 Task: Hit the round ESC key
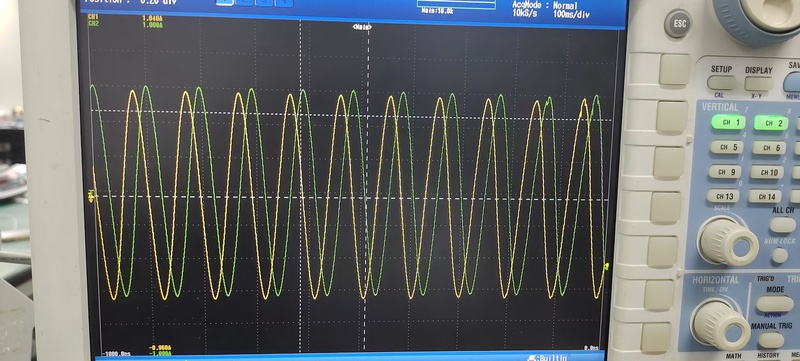[678, 23]
